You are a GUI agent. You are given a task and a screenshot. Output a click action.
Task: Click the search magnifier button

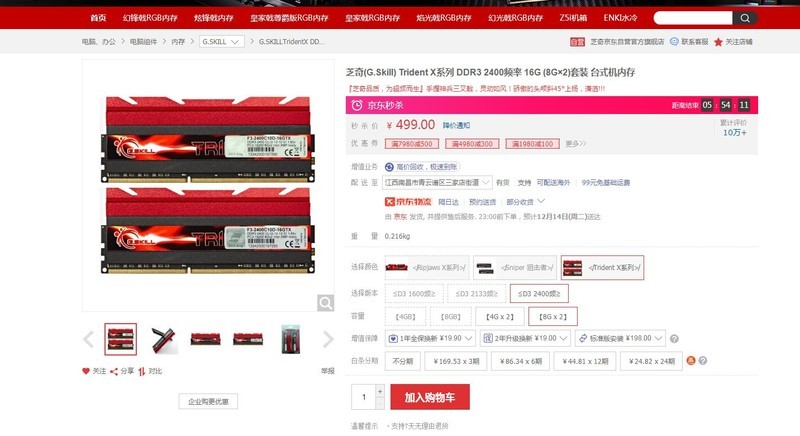point(745,18)
